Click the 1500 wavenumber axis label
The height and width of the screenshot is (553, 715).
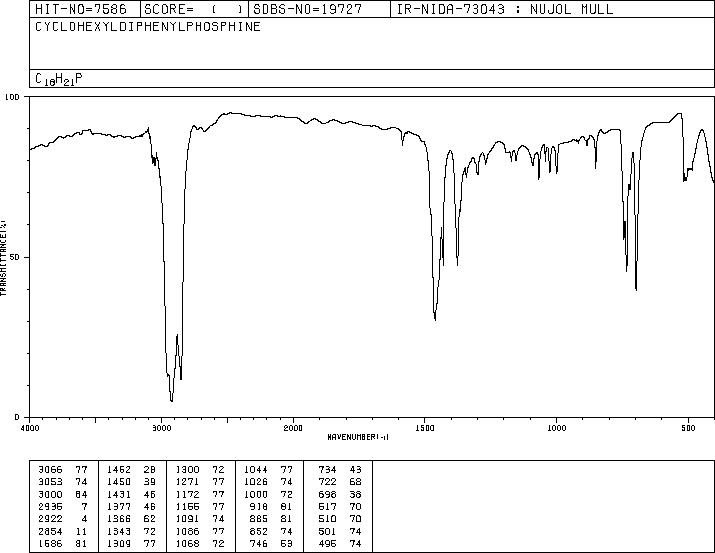click(425, 428)
